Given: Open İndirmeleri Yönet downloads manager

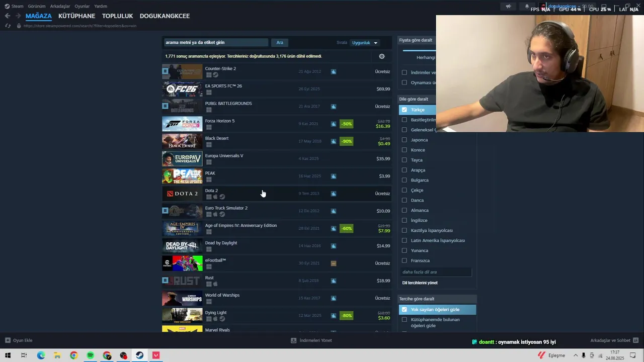Looking at the screenshot, I should pyautogui.click(x=311, y=340).
